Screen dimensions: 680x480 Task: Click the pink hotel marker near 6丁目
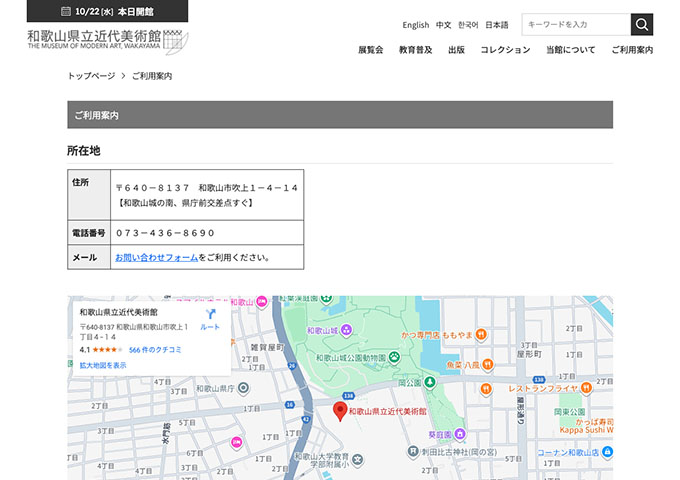pos(236,443)
